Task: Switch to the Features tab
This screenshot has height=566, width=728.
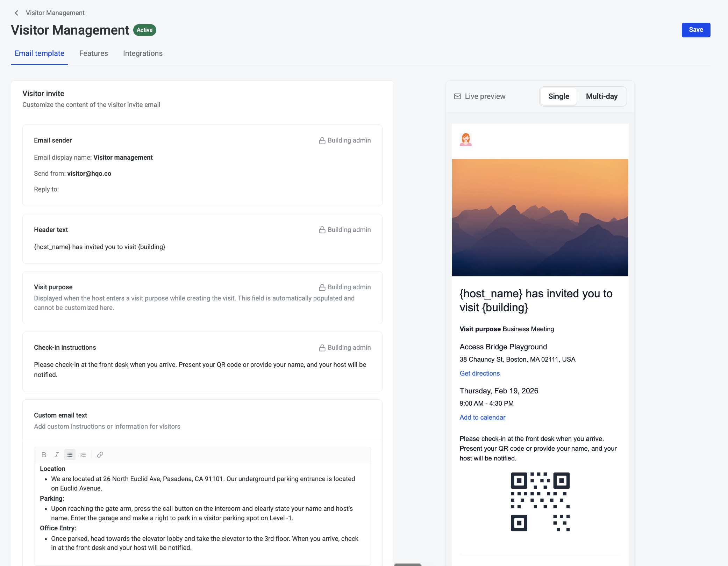Action: coord(94,53)
